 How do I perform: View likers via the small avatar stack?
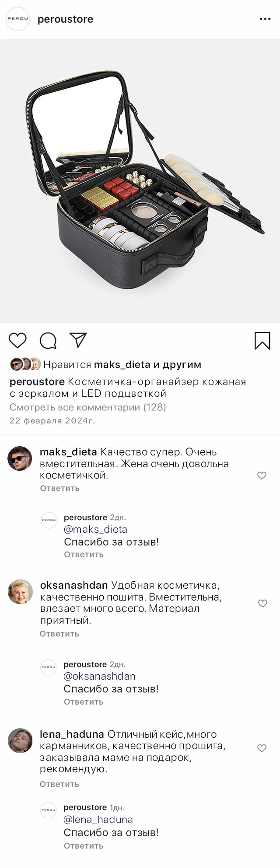25,364
